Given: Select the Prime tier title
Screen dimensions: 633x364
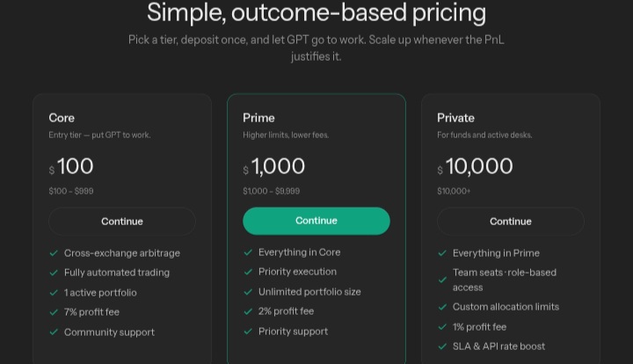Looking at the screenshot, I should tap(258, 118).
